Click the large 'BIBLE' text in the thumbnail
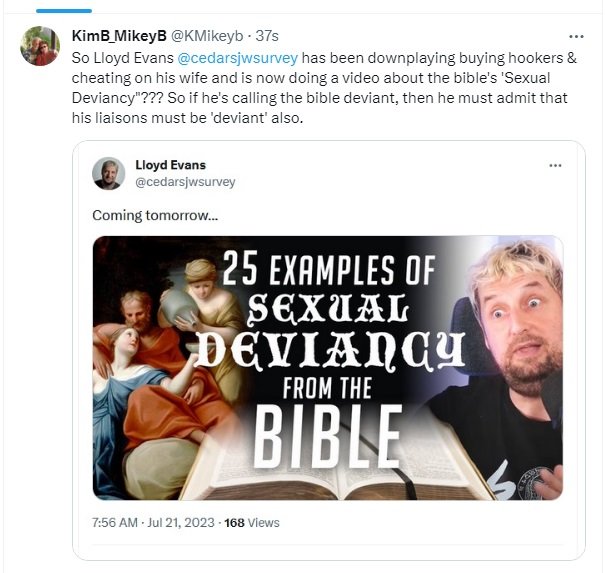The width and height of the screenshot is (605, 573). (x=327, y=436)
